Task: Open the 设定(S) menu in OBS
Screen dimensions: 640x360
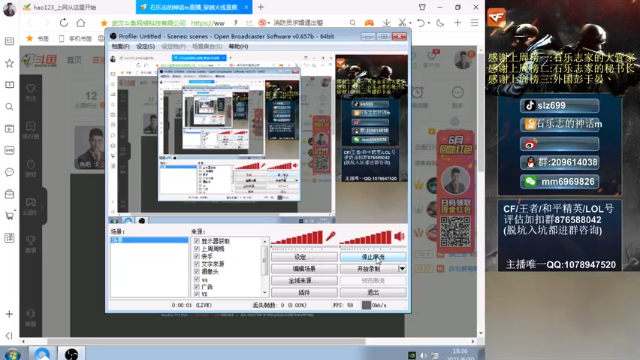Action: pos(145,47)
